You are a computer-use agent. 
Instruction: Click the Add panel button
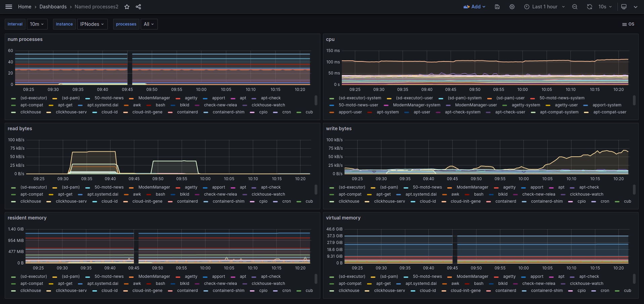pyautogui.click(x=474, y=7)
